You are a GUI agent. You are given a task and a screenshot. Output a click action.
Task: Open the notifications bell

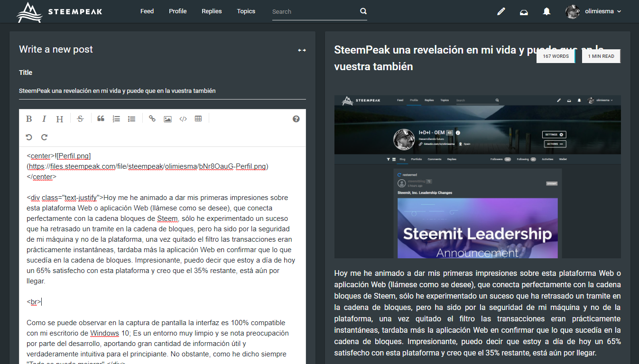coord(546,11)
